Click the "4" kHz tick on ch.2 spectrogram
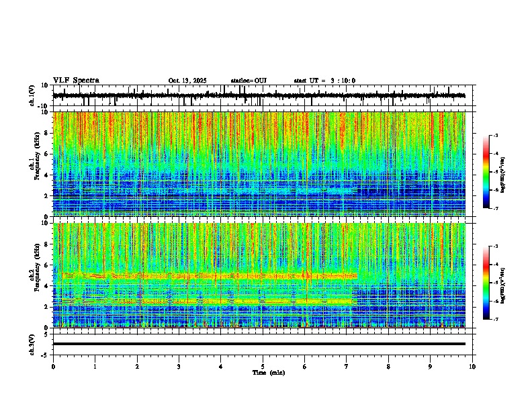 tap(46, 286)
